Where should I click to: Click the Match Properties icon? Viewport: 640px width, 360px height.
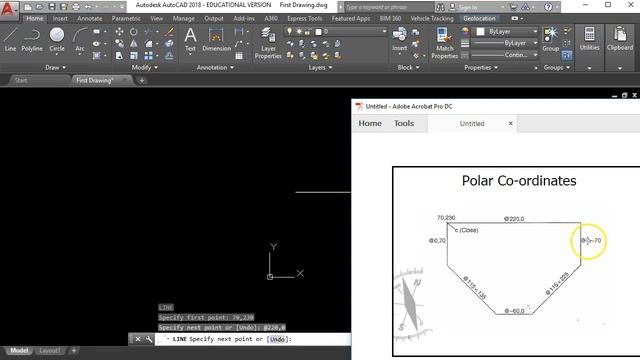(444, 43)
